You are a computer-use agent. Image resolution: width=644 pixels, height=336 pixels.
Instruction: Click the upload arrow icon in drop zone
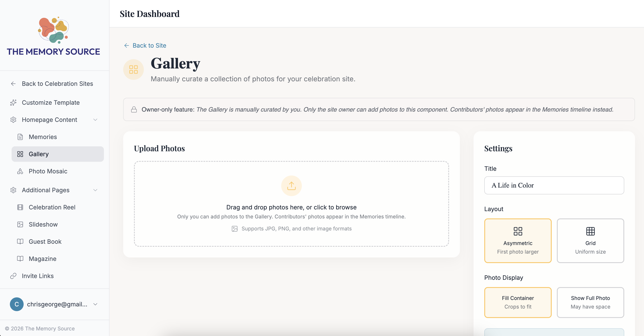click(x=291, y=186)
